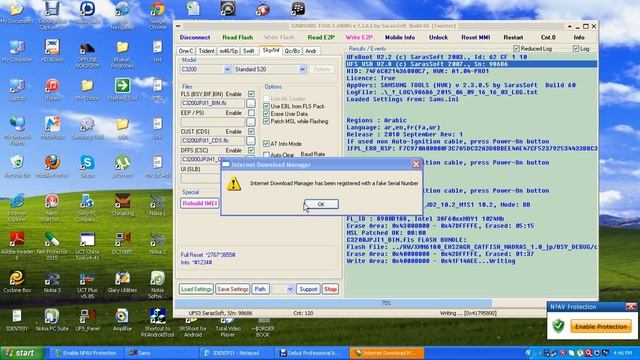The image size is (640, 360).
Task: Toggle AT Info Mode checkbox
Action: tap(267, 144)
